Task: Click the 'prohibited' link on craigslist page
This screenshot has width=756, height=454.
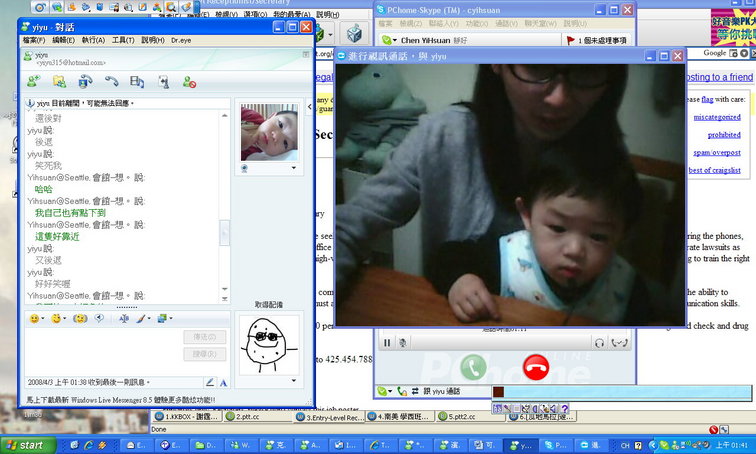Action: tap(724, 135)
